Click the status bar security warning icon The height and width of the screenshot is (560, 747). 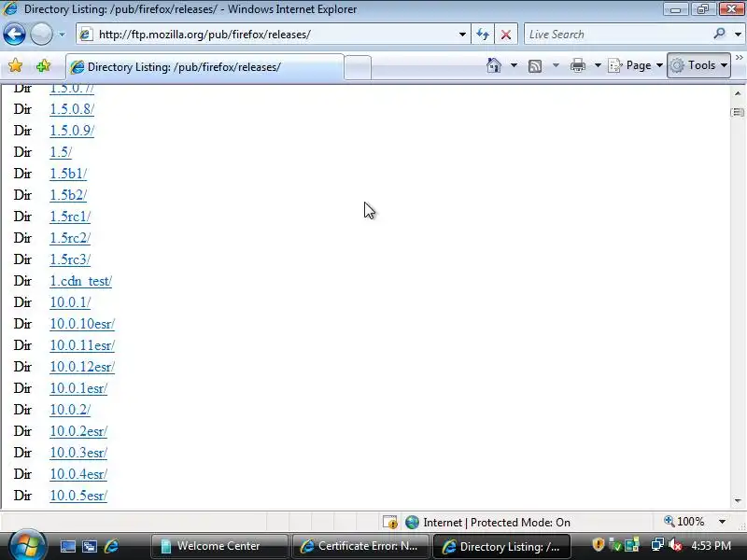[390, 523]
